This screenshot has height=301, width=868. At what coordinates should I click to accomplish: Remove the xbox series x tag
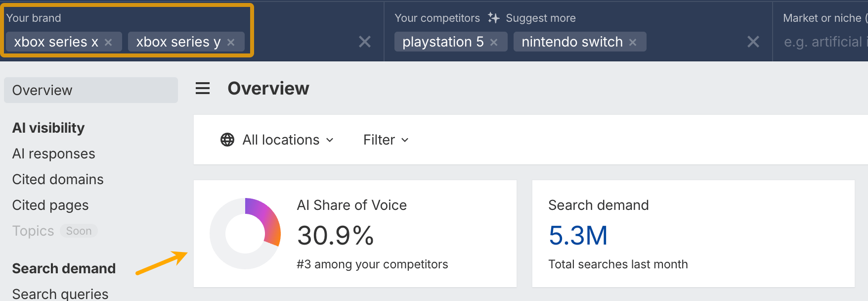coord(108,43)
